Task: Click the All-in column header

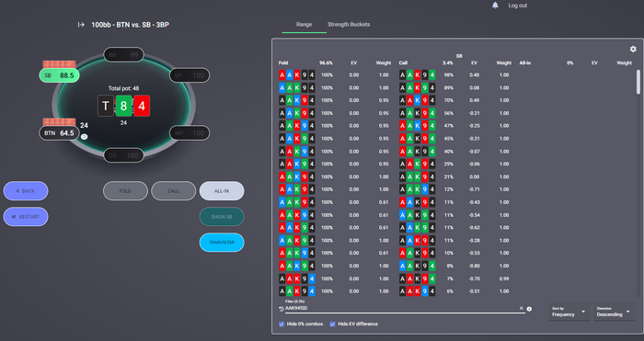Action: click(x=525, y=63)
